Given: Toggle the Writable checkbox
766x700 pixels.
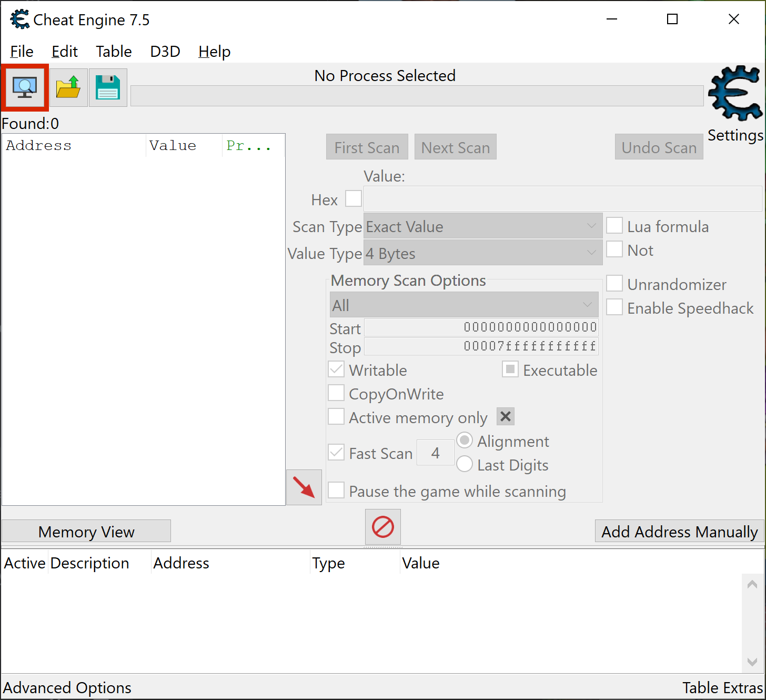Looking at the screenshot, I should coord(336,369).
